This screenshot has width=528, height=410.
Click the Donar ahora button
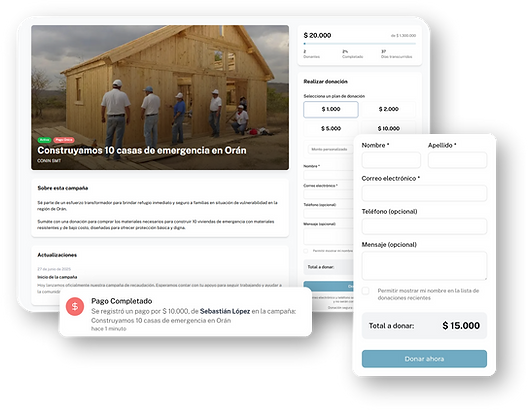424,359
